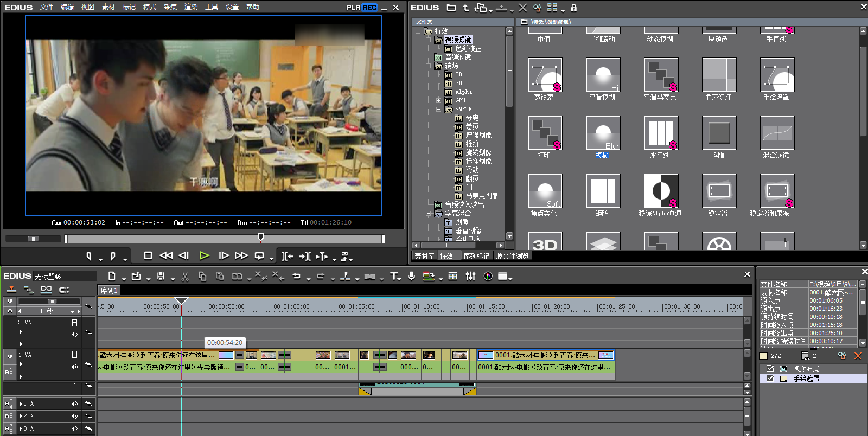Mute audio on the 2 VA track
The width and height of the screenshot is (868, 436).
click(x=74, y=334)
